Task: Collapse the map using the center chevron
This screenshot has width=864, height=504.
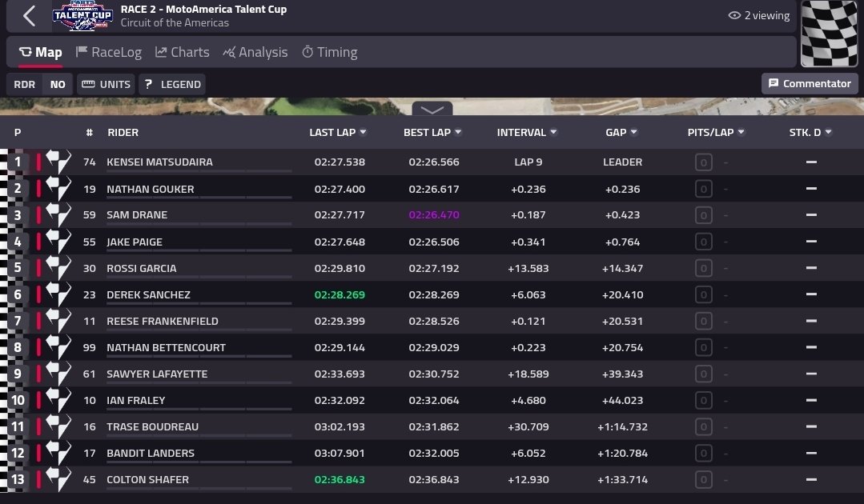Action: coord(432,110)
